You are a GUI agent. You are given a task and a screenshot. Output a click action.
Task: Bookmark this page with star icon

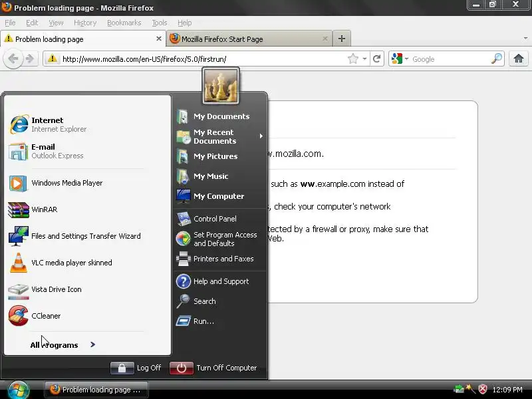pos(353,59)
